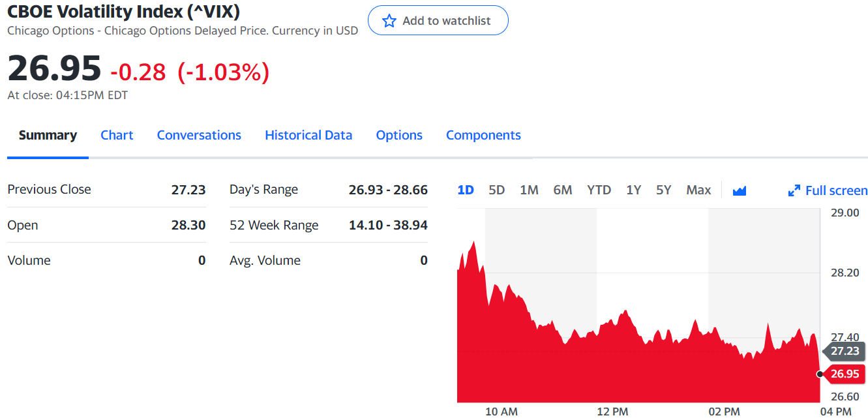Image resolution: width=868 pixels, height=420 pixels.
Task: Click the Open value 28.30
Action: click(188, 225)
